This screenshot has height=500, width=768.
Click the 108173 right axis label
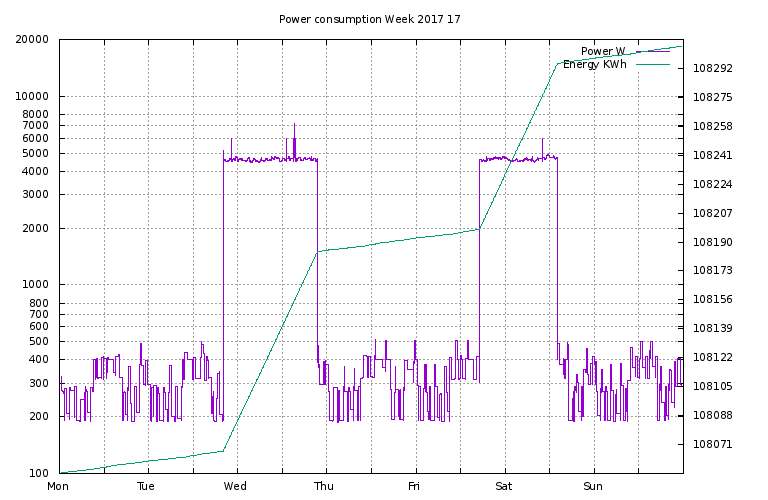click(713, 270)
